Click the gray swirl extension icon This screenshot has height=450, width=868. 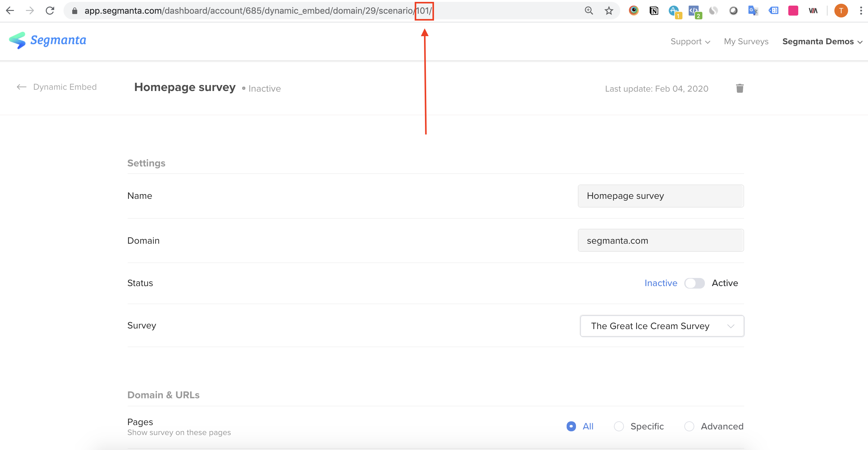click(713, 11)
